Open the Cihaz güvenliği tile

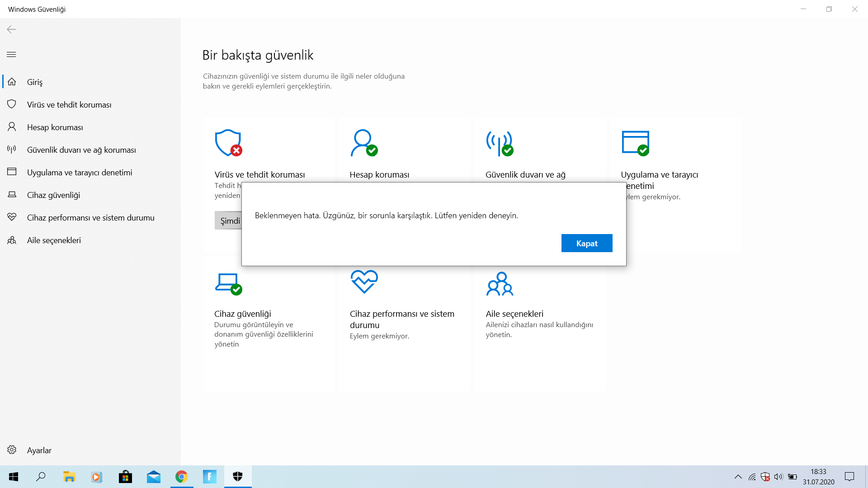tap(242, 314)
